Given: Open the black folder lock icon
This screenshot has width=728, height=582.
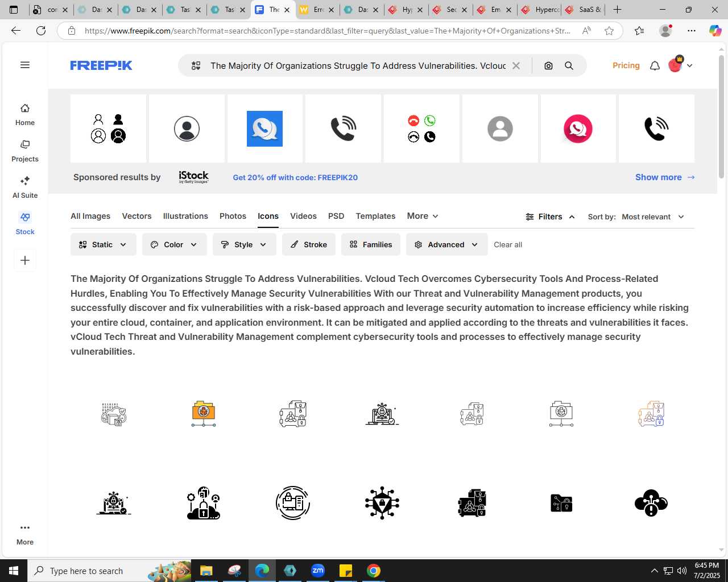Looking at the screenshot, I should (561, 503).
